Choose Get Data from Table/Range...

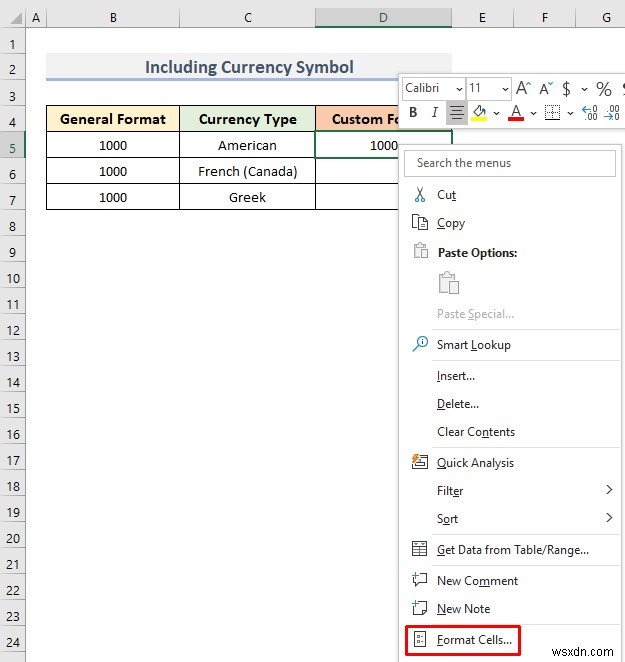(510, 550)
